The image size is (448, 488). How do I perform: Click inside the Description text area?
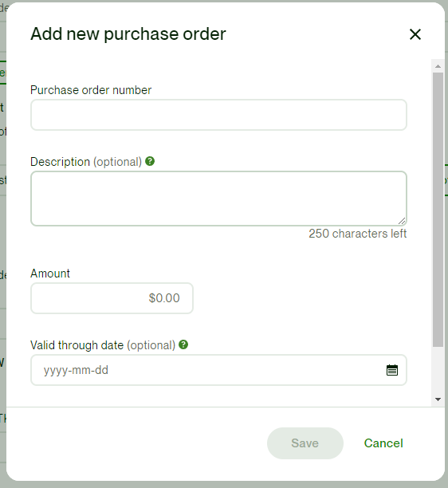(218, 199)
